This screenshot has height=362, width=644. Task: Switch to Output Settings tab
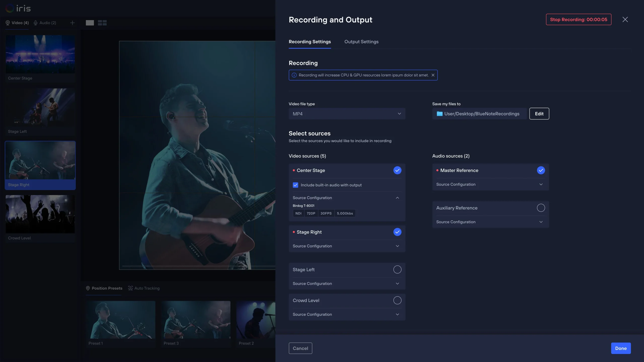coord(361,42)
